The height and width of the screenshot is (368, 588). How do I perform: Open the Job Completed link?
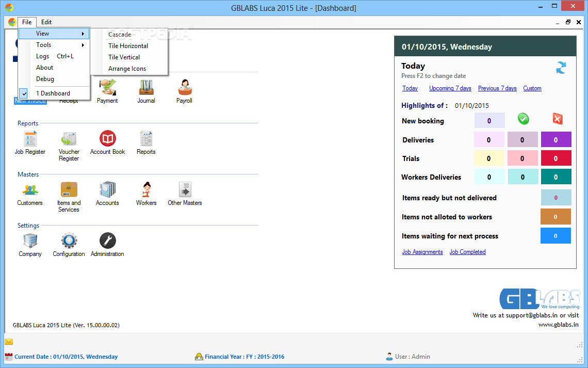point(468,252)
